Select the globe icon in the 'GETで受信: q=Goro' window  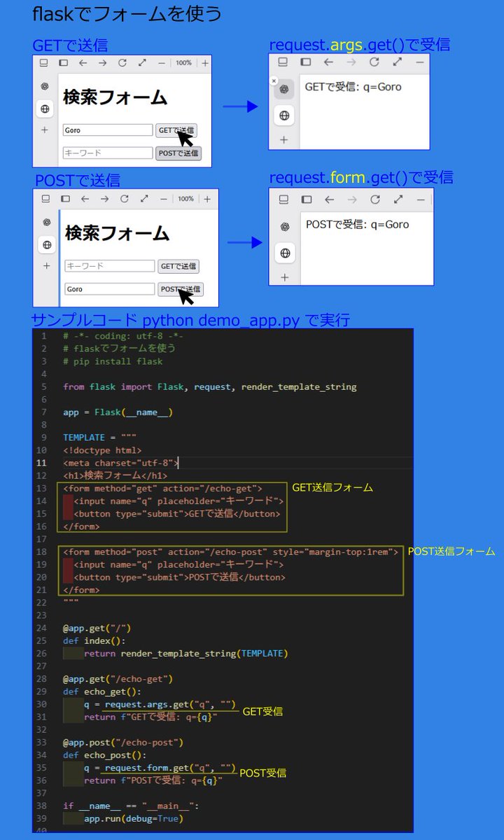click(x=283, y=115)
